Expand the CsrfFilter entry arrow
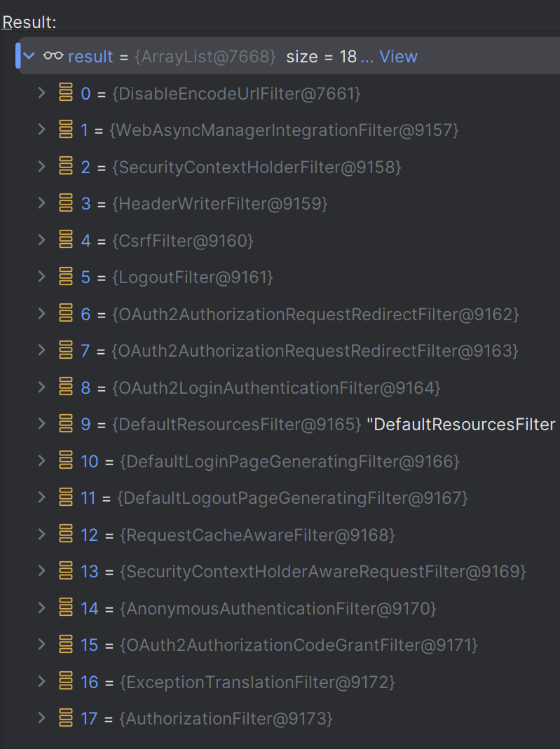The width and height of the screenshot is (560, 749). coord(42,240)
